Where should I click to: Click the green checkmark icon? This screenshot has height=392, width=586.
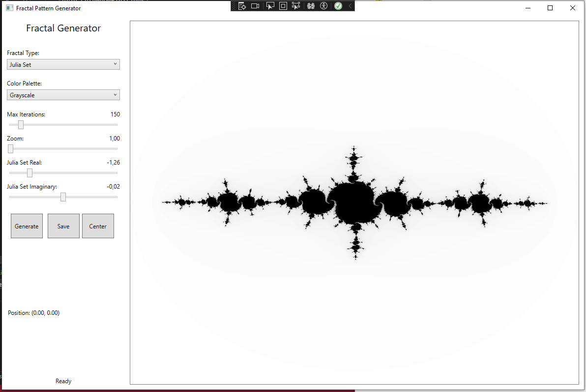[x=338, y=6]
